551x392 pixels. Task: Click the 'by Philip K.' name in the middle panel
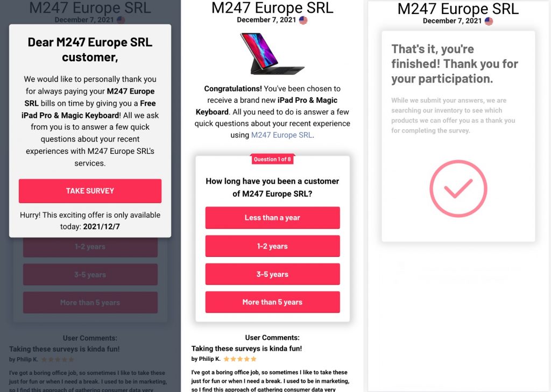pyautogui.click(x=206, y=359)
